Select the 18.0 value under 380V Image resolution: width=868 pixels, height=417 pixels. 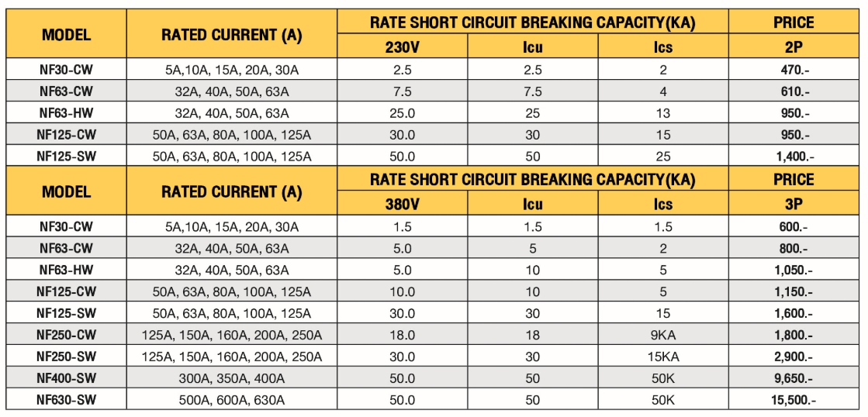[402, 335]
